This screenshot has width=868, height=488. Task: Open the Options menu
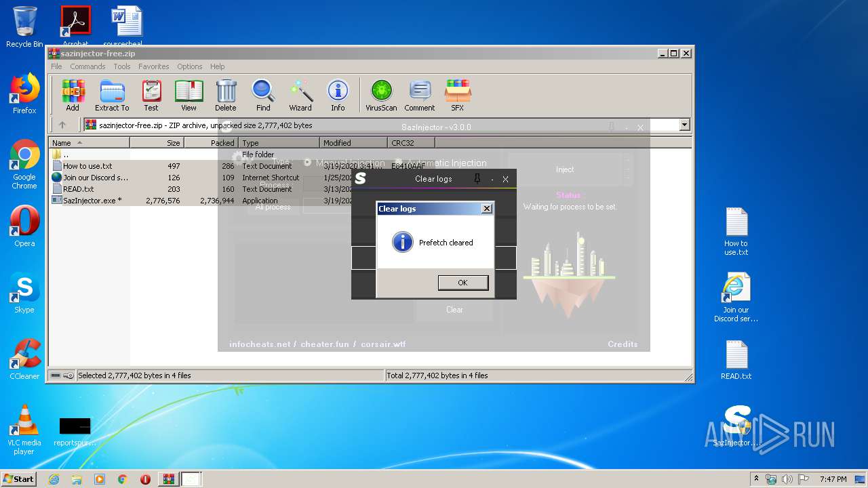coord(190,66)
